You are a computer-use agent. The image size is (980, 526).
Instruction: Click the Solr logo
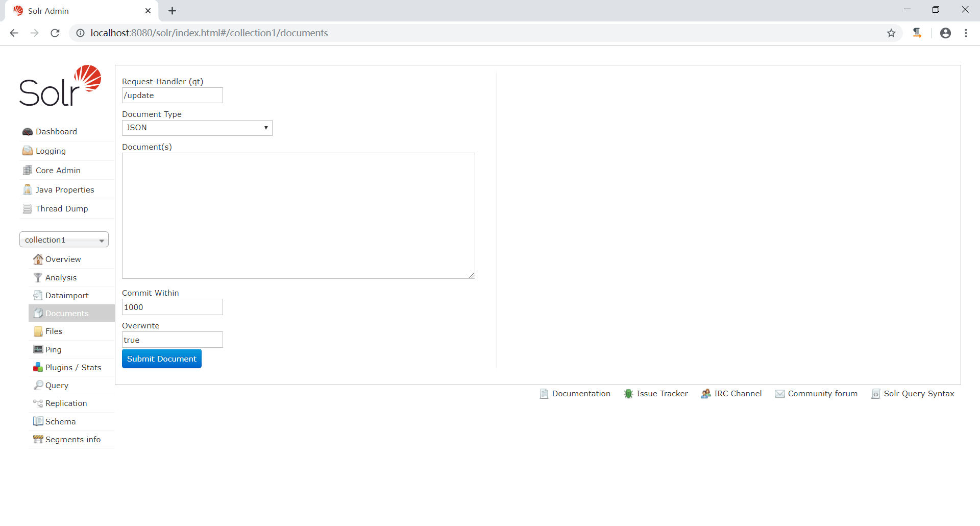[60, 86]
